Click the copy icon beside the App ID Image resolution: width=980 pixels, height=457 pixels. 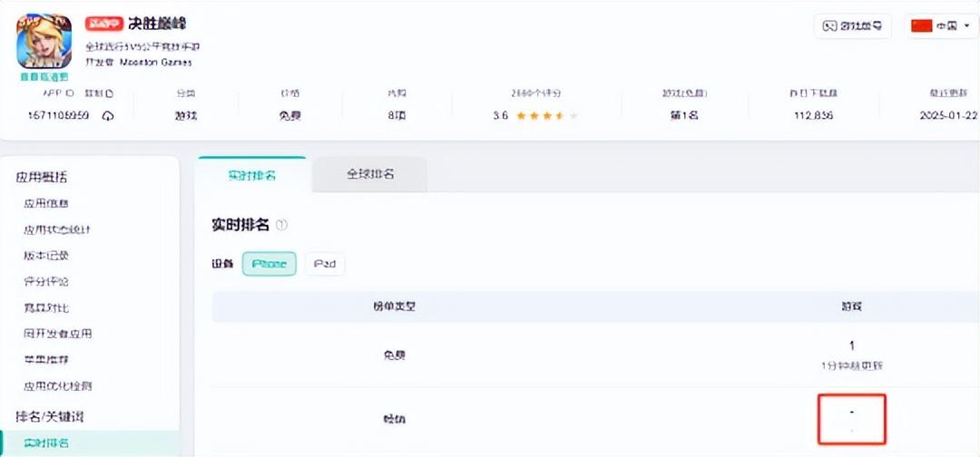(108, 116)
